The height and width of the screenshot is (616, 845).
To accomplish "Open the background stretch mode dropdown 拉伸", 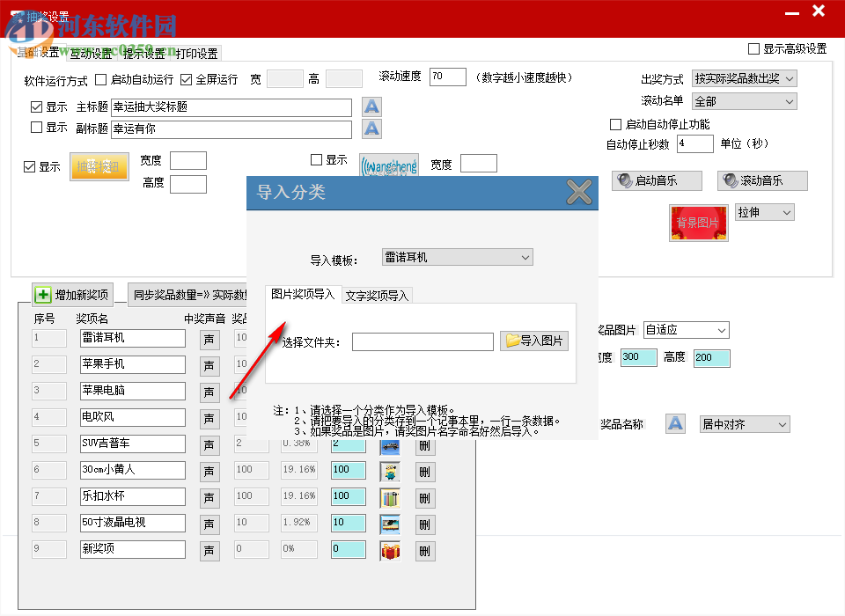I will (x=763, y=211).
